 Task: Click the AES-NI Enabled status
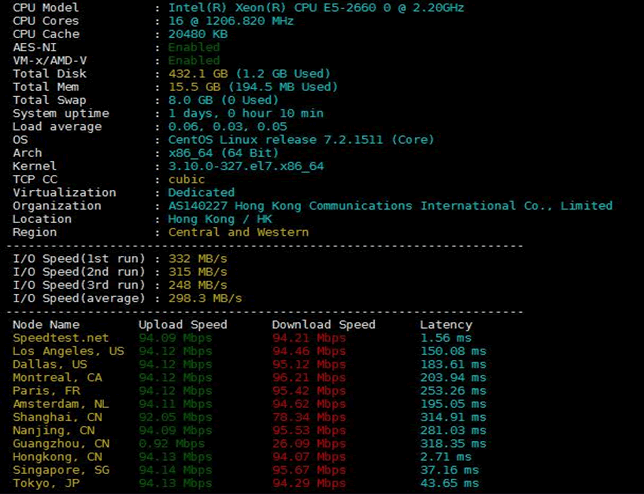tap(194, 47)
